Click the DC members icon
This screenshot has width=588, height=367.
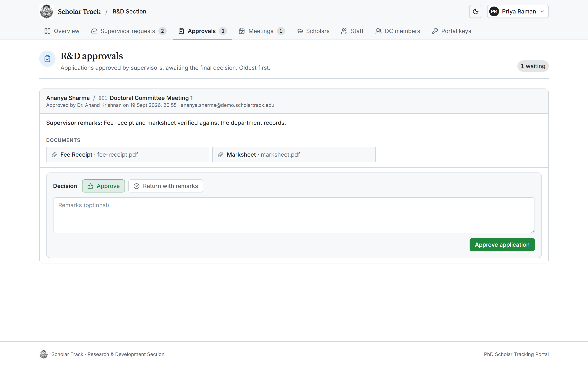(378, 31)
